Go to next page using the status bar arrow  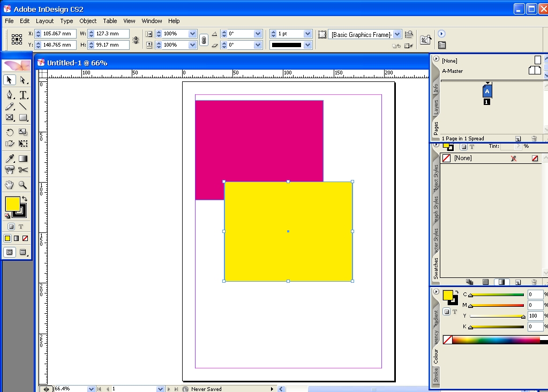169,389
